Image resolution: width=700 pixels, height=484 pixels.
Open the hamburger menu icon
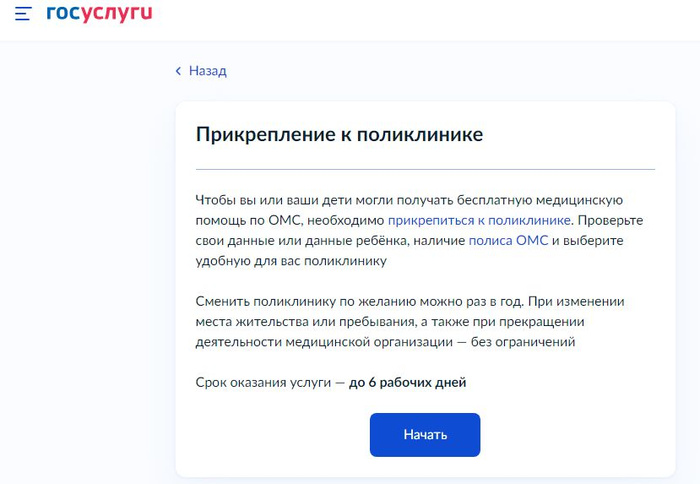point(23,15)
